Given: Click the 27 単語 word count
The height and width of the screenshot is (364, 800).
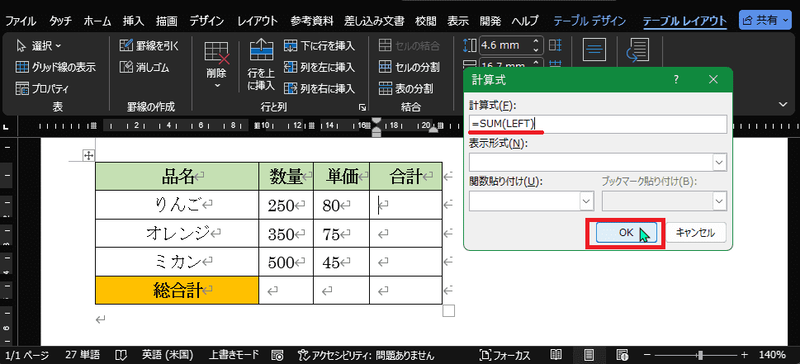Looking at the screenshot, I should click(x=83, y=355).
